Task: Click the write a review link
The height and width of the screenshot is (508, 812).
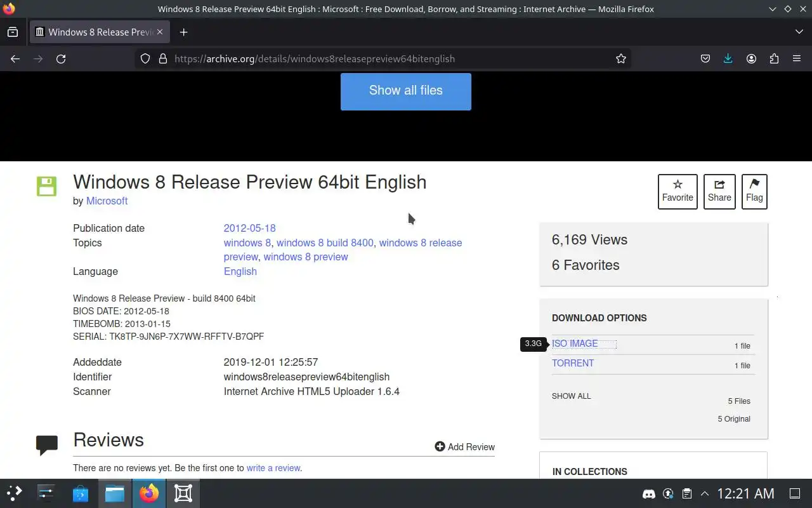Action: pyautogui.click(x=273, y=468)
